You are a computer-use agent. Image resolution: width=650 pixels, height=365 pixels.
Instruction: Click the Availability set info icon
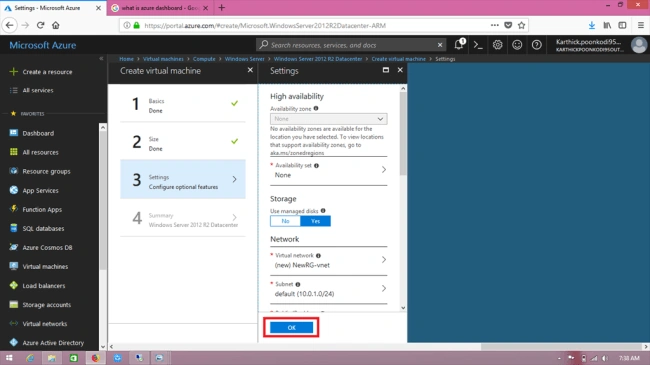click(316, 165)
